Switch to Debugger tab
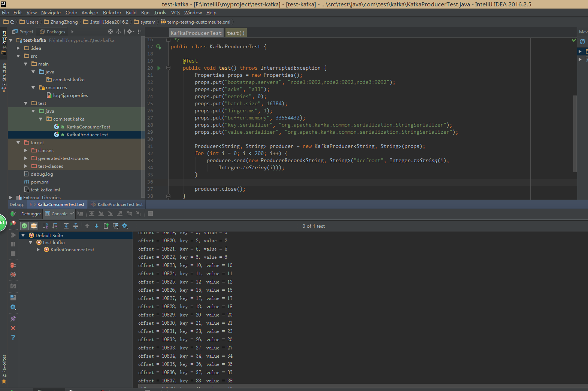 point(31,214)
